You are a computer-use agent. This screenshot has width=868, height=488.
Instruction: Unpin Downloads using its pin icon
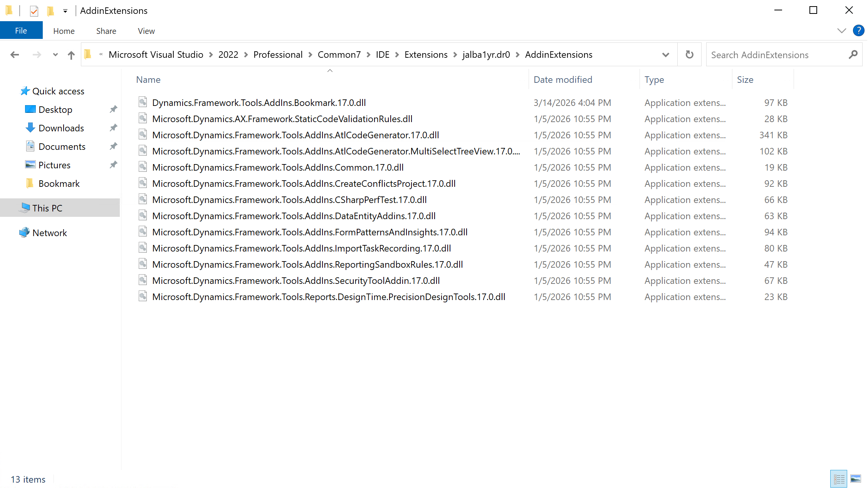[113, 128]
